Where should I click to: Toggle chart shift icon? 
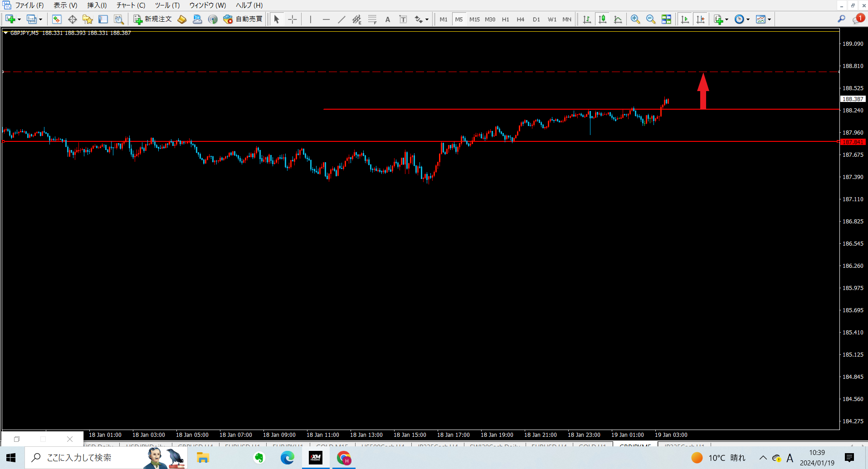pyautogui.click(x=700, y=19)
